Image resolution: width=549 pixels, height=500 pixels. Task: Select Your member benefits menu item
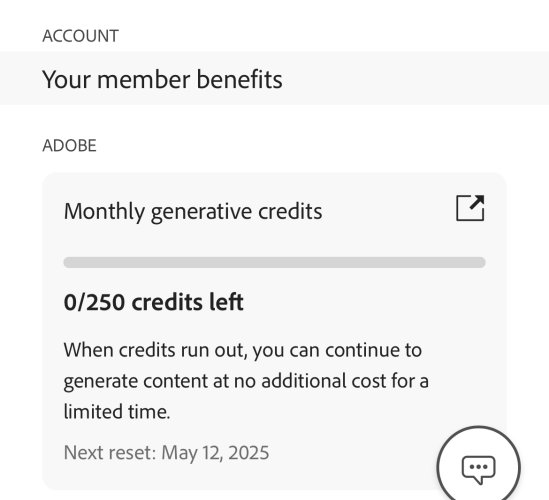tap(274, 78)
